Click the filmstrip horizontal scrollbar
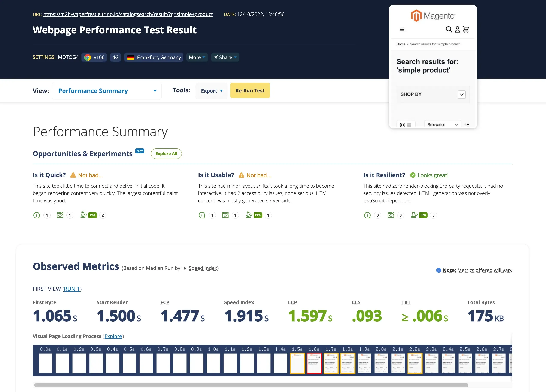This screenshot has height=392, width=546. [251, 385]
